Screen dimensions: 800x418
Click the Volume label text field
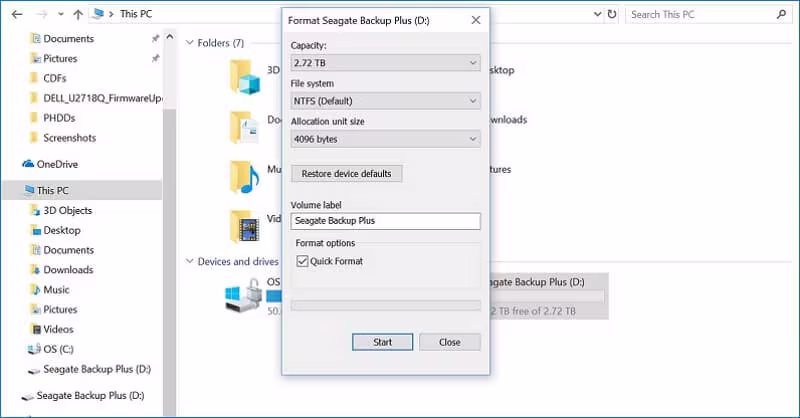pyautogui.click(x=385, y=221)
